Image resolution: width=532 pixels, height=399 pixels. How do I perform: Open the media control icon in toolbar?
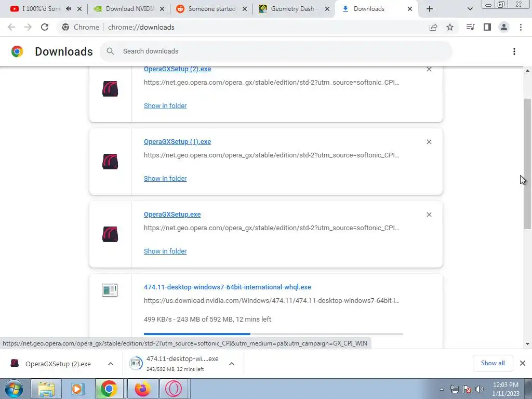click(x=470, y=27)
